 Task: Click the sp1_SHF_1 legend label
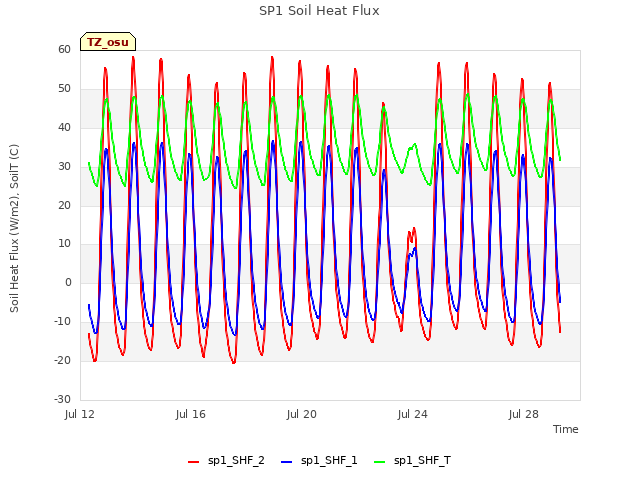coord(329,460)
